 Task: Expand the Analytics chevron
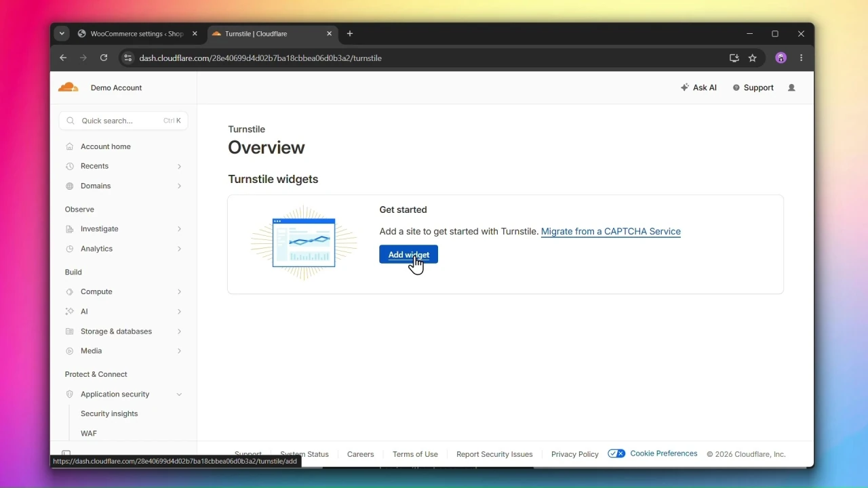point(179,249)
